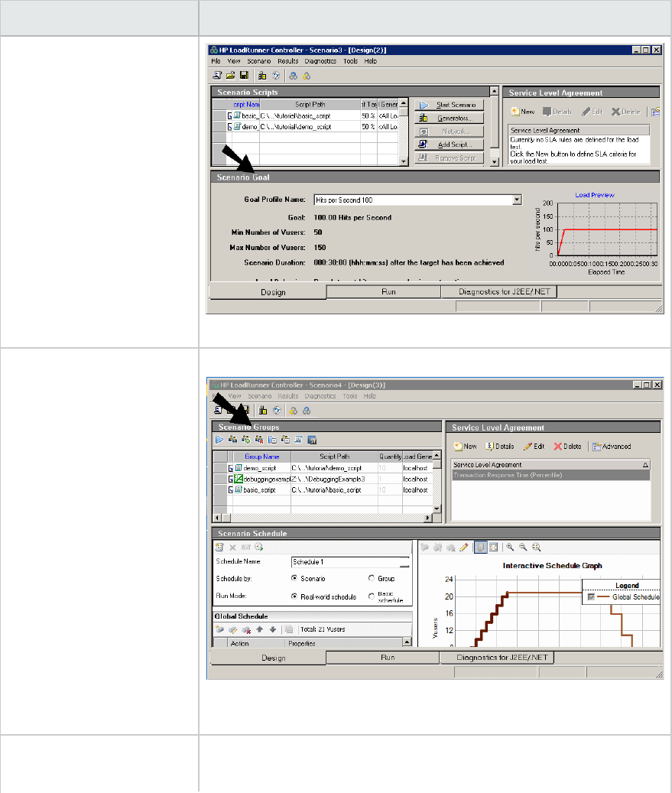Click New Schedule icon in Scenario Schedule panel

[x=219, y=547]
